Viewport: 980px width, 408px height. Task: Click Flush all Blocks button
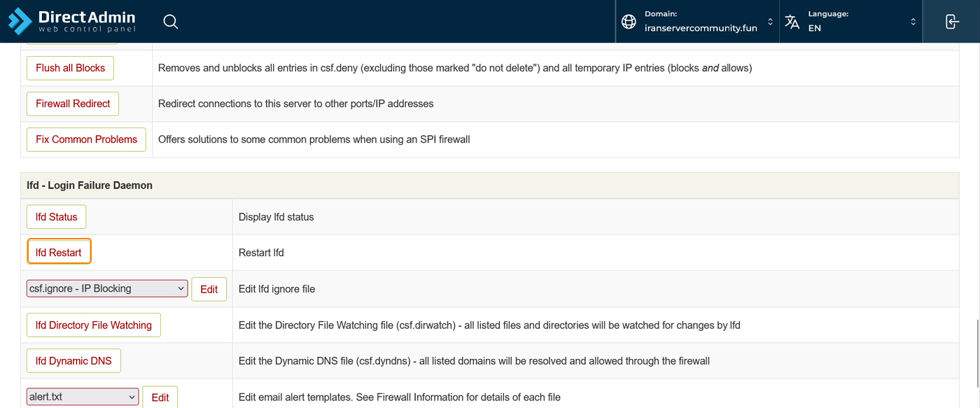pos(70,68)
